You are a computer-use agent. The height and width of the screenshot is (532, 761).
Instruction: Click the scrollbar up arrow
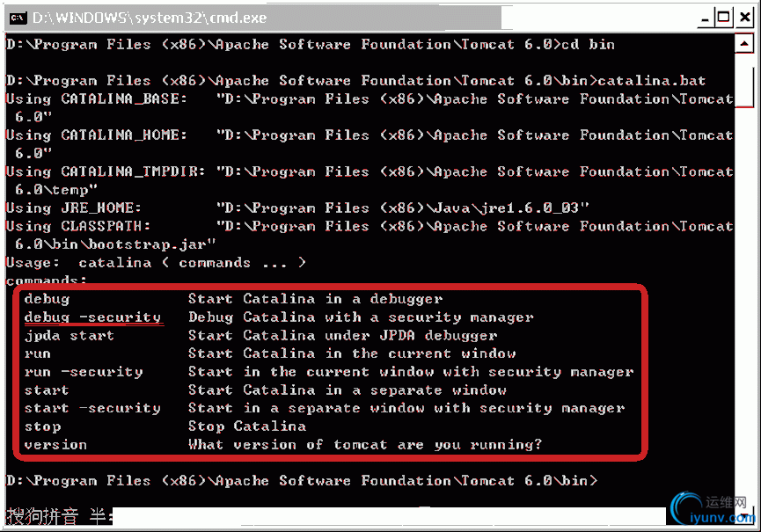(x=743, y=44)
